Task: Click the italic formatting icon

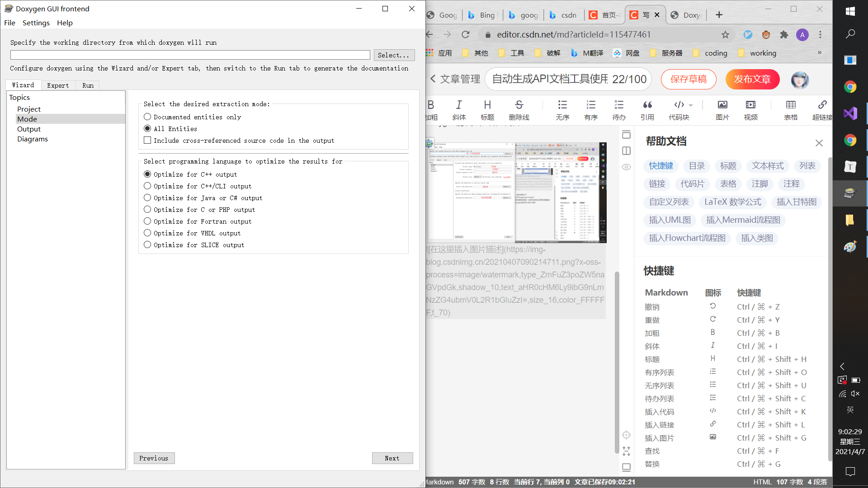Action: tap(459, 105)
